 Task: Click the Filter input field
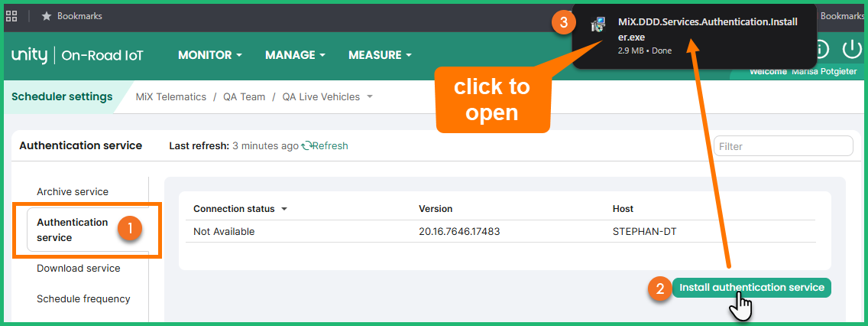click(783, 146)
